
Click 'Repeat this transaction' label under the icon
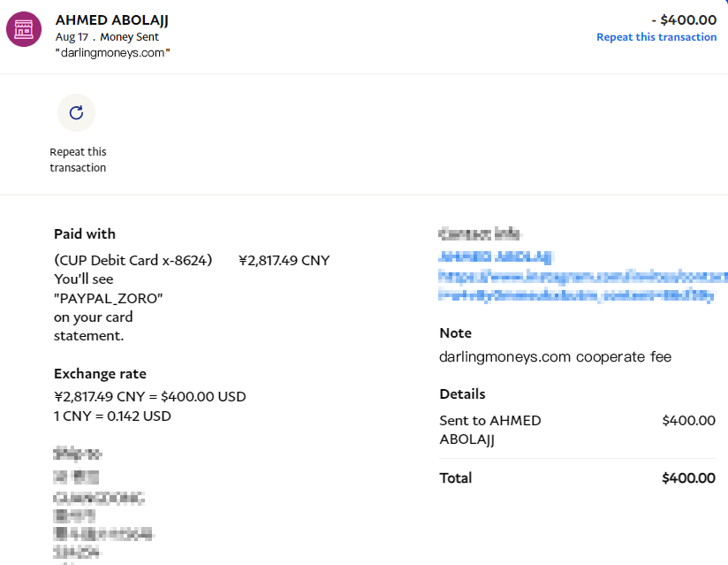(78, 160)
